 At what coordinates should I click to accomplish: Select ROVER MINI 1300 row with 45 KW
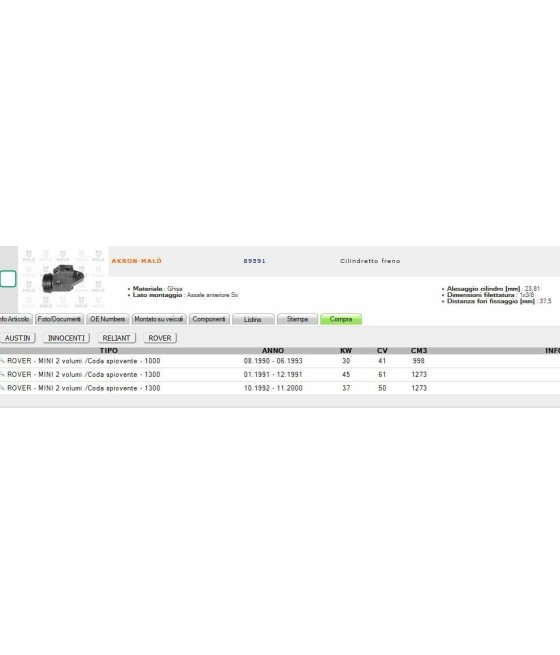[280, 374]
